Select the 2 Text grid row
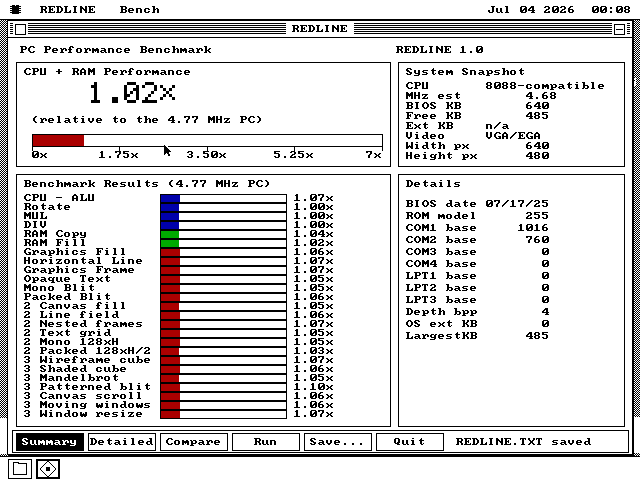This screenshot has height=480, width=640. (x=67, y=333)
